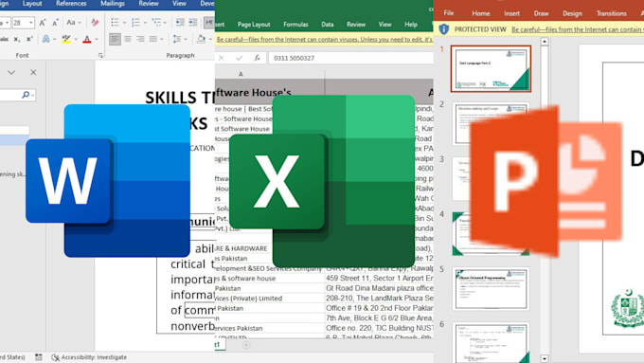Select slide 1 thumbnail in PowerPoint
The image size is (644, 363).
tap(491, 68)
